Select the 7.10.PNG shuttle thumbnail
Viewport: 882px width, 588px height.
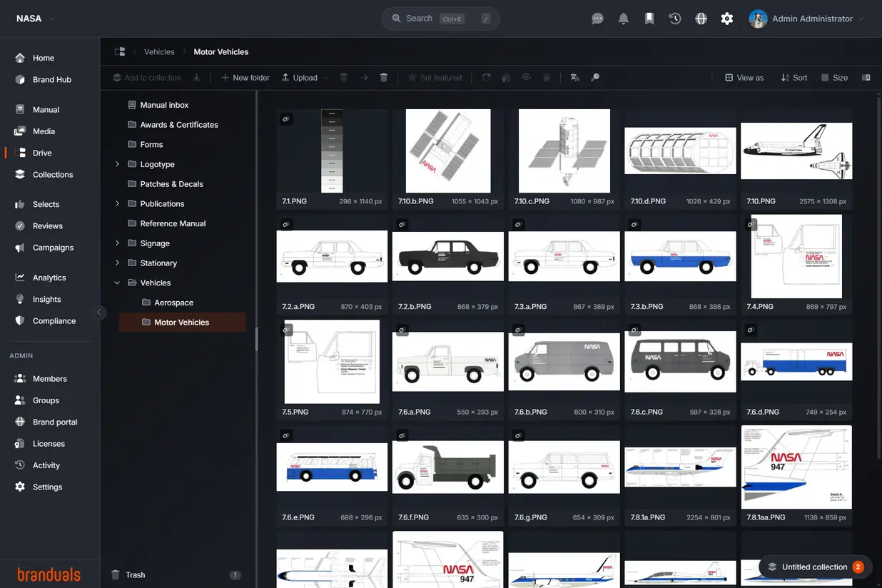pyautogui.click(x=796, y=151)
